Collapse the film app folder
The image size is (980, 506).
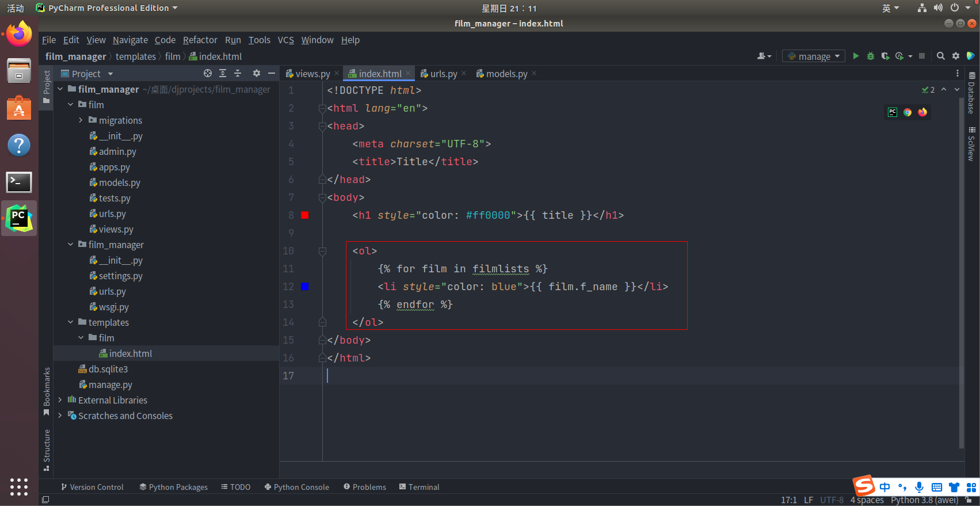(70, 104)
